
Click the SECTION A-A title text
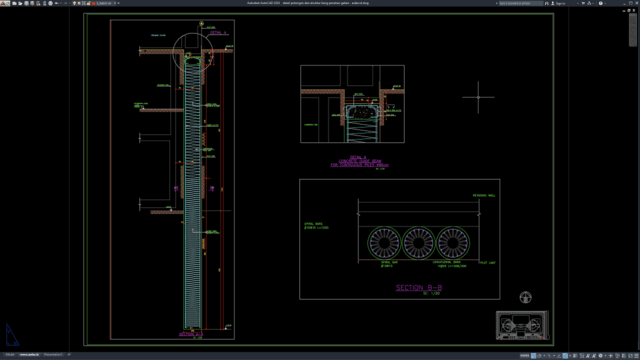(x=191, y=334)
